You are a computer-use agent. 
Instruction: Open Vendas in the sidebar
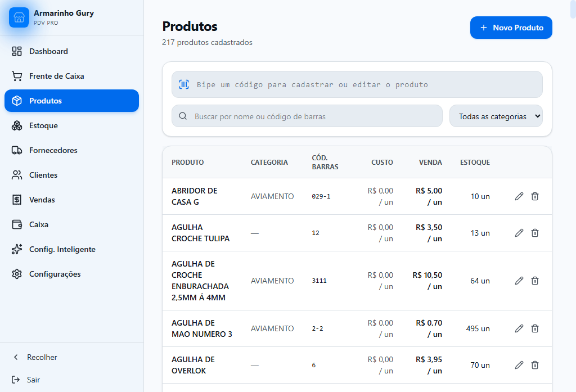tap(71, 200)
